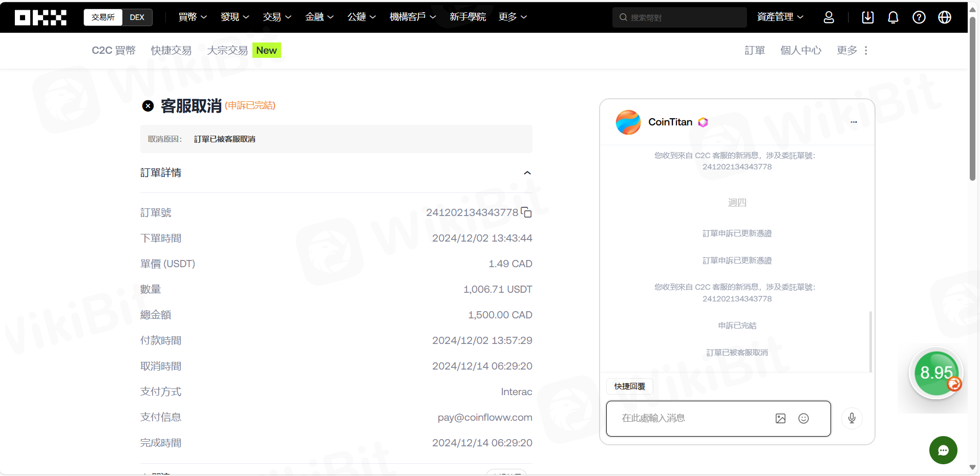Attach an image in chat
Viewport: 980px width, 476px height.
[780, 419]
